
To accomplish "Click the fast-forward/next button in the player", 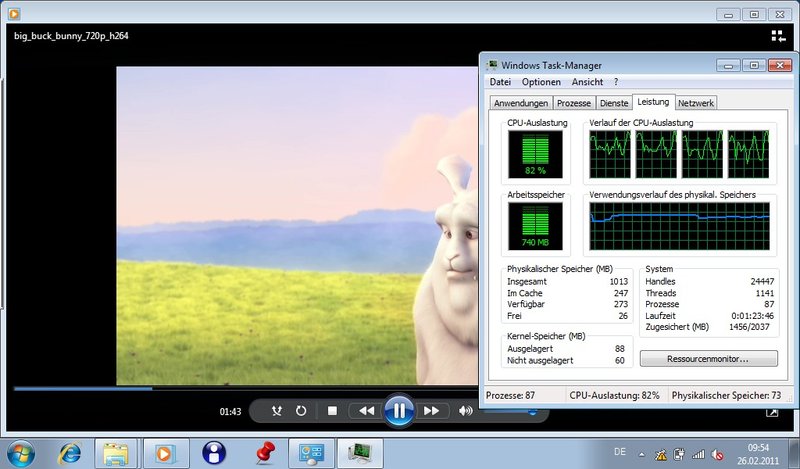I will 432,411.
